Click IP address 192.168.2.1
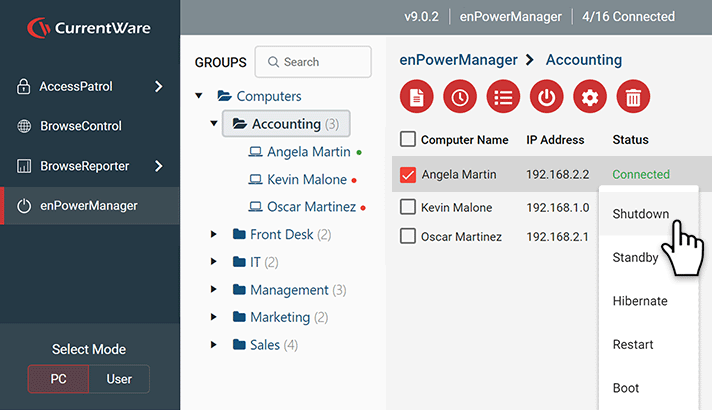The height and width of the screenshot is (410, 712). [558, 237]
